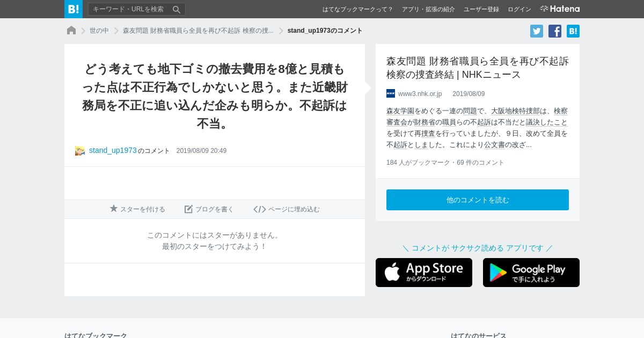This screenshot has height=338, width=644.
Task: Open ユーザー登録 link
Action: tap(481, 9)
